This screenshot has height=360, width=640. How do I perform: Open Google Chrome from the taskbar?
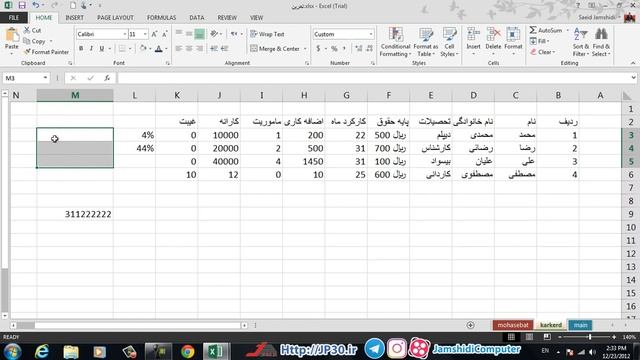[188, 351]
